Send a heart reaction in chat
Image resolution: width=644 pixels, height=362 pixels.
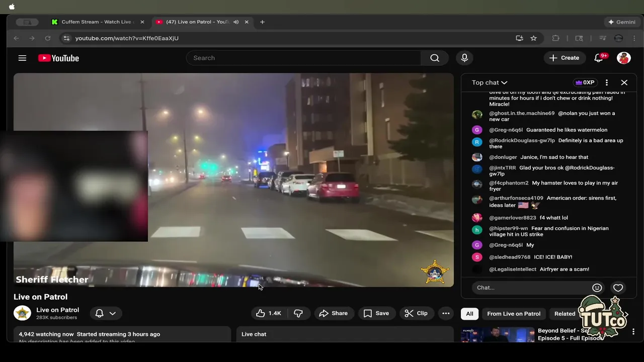[618, 288]
